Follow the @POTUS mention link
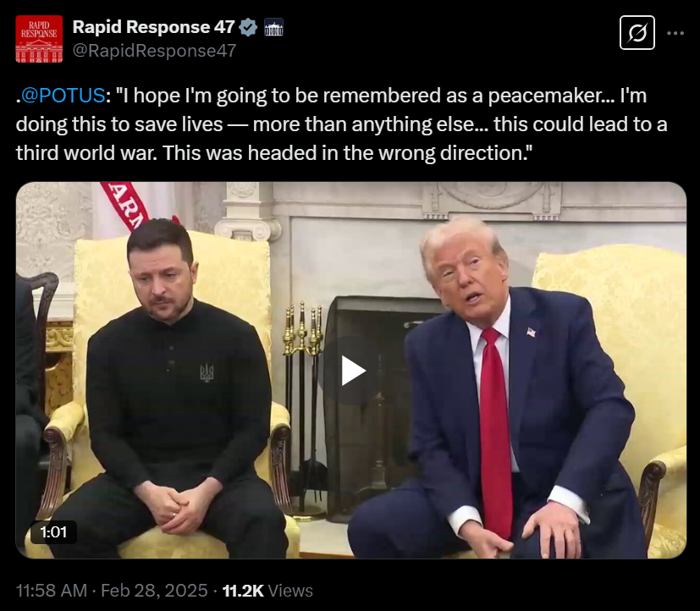This screenshot has height=611, width=700. [63, 96]
